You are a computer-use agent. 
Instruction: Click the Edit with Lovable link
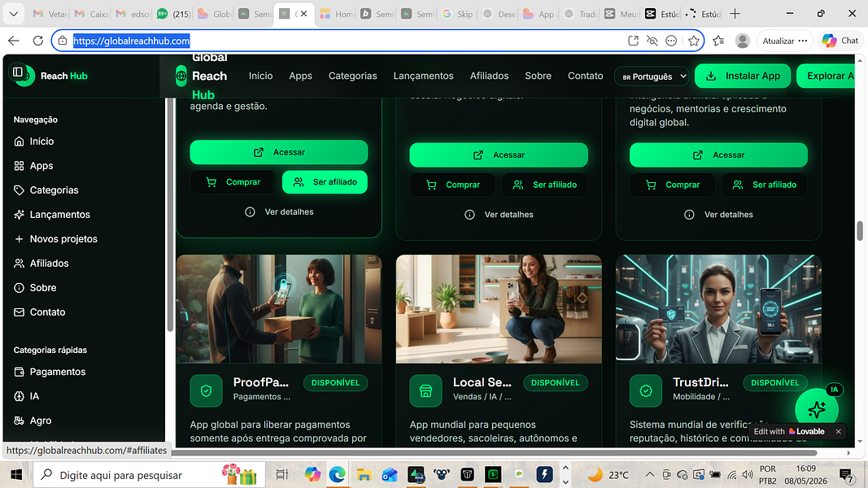[789, 432]
